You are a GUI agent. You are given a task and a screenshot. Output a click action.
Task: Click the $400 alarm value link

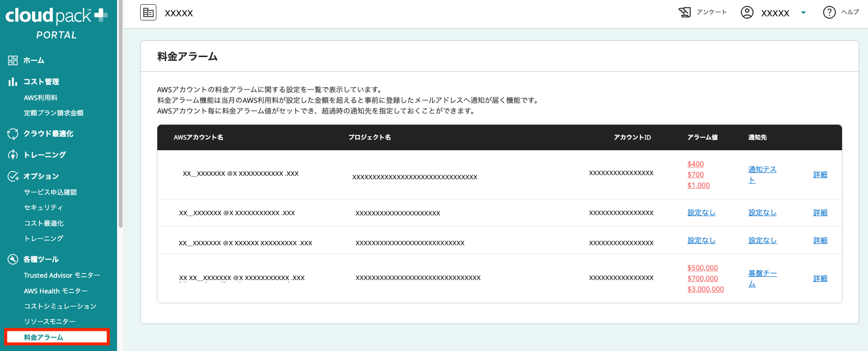695,164
